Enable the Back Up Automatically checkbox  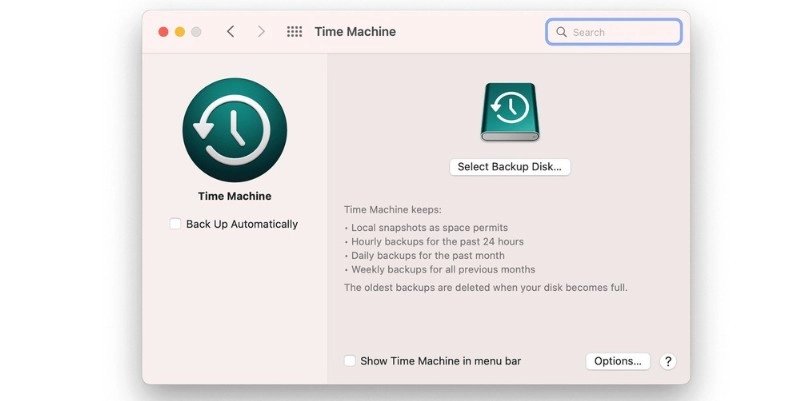tap(175, 224)
